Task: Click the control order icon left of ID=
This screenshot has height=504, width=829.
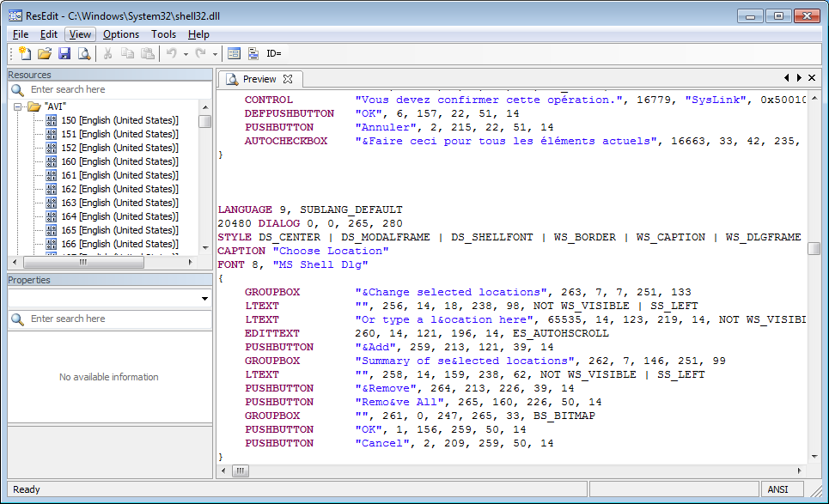Action: click(253, 54)
